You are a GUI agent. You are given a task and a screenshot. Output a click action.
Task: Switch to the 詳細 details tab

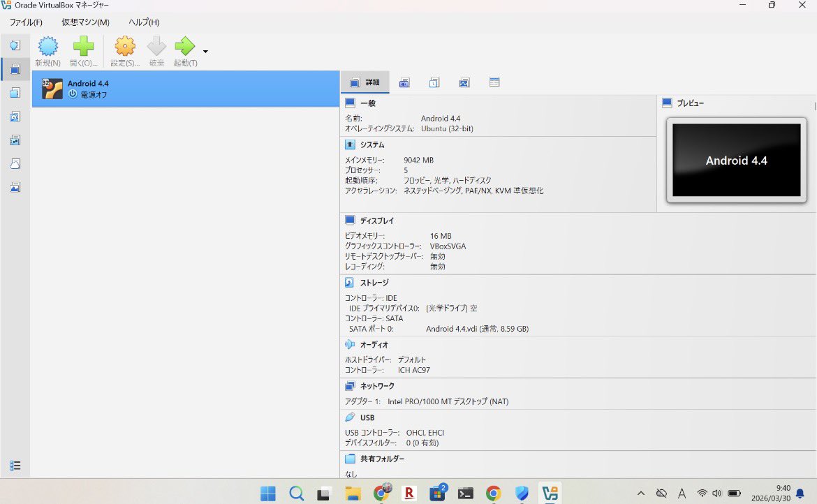(365, 82)
